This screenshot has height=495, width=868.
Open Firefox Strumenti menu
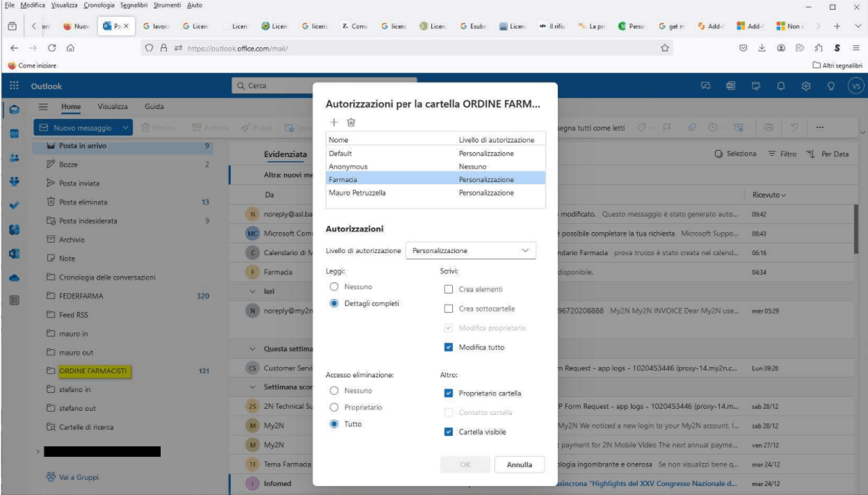(x=167, y=5)
